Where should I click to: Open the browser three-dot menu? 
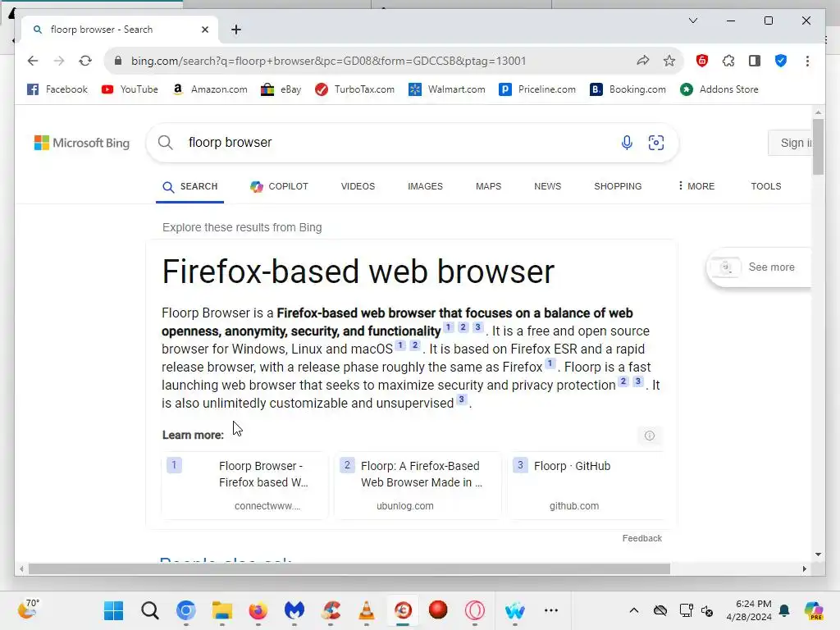click(x=807, y=61)
